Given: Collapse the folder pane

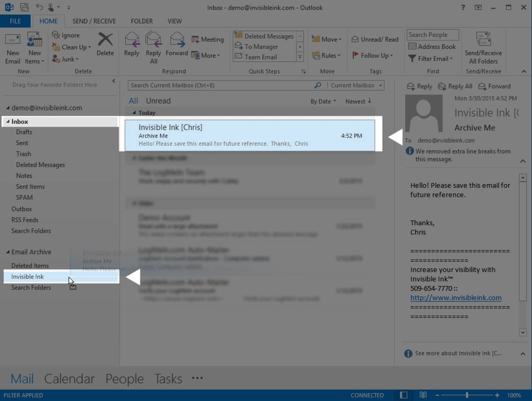Looking at the screenshot, I should pos(113,81).
